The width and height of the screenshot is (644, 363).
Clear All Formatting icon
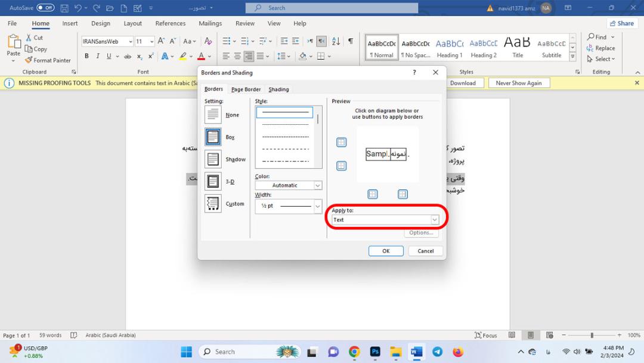click(x=208, y=41)
